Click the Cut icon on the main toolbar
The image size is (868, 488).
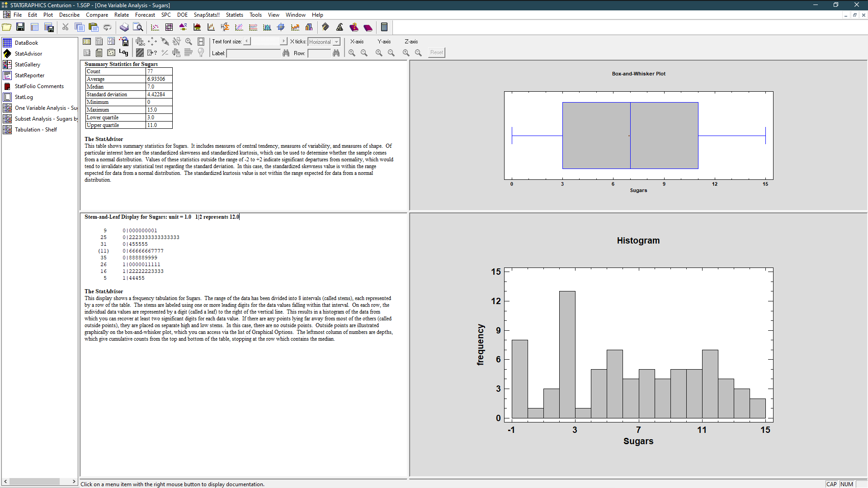[65, 27]
